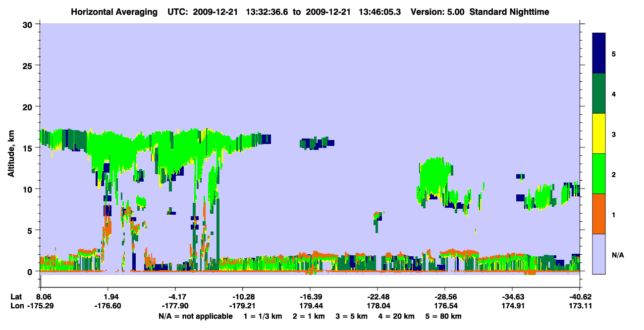The width and height of the screenshot is (644, 330).
Task: Click the 'Lat' row label
Action: tap(16, 297)
